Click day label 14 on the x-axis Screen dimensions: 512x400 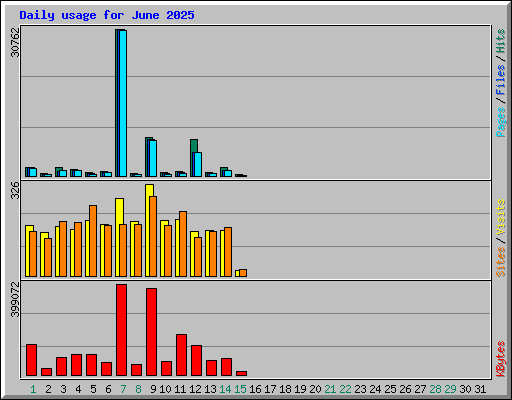click(225, 389)
